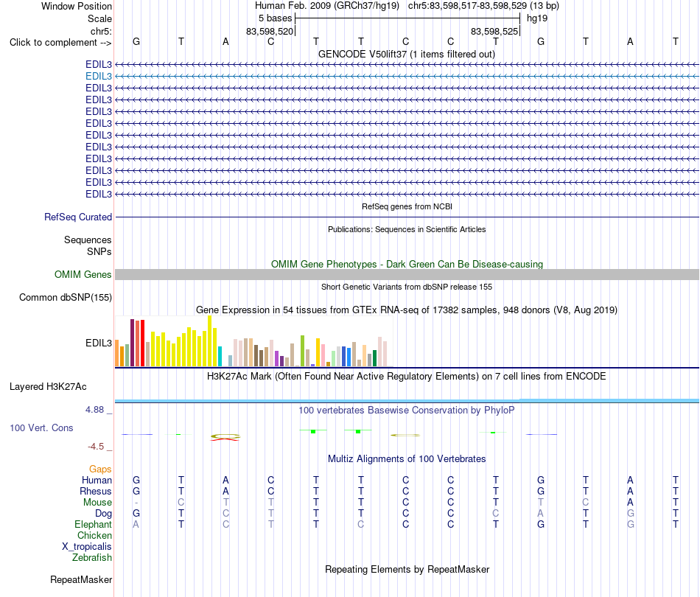Click the 'RefSeq genes from NCBI' title
This screenshot has width=700, height=597.
pos(407,206)
